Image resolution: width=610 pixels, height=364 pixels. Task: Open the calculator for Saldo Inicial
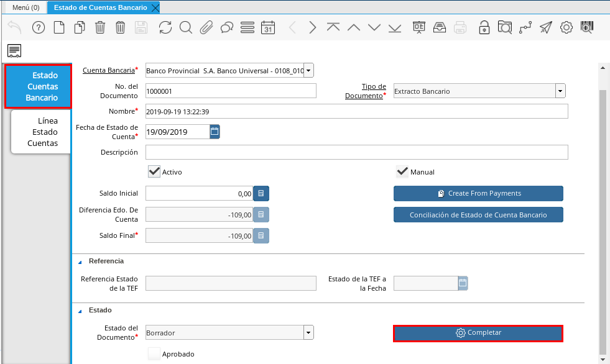[261, 194]
